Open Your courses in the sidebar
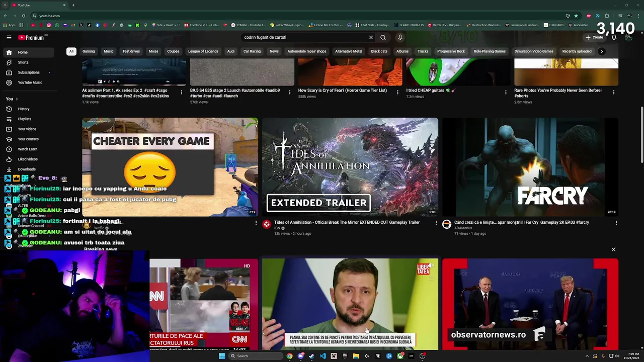This screenshot has height=362, width=644. (29, 139)
